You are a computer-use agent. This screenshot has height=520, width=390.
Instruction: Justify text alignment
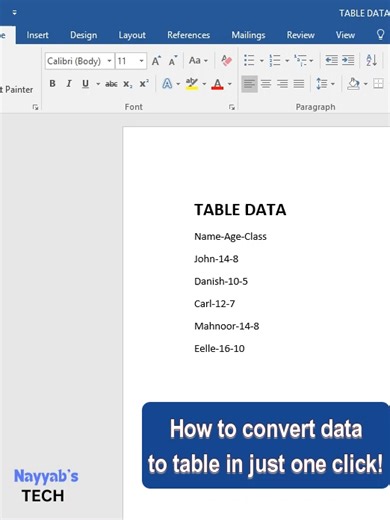pyautogui.click(x=299, y=84)
